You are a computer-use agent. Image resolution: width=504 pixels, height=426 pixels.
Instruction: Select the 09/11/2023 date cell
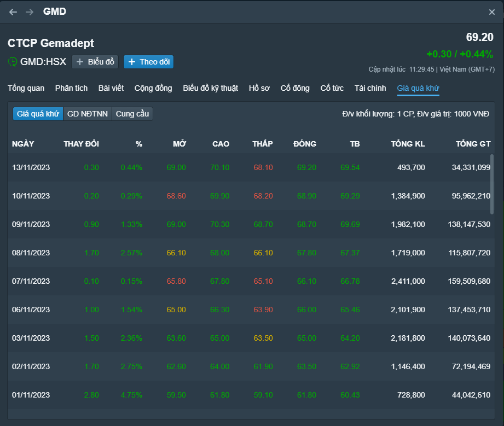point(31,224)
